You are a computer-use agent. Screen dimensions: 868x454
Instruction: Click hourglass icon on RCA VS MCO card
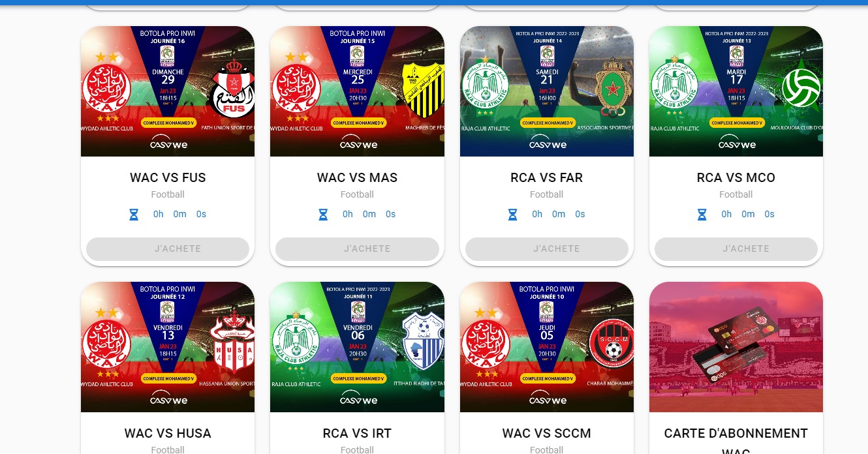click(x=702, y=214)
